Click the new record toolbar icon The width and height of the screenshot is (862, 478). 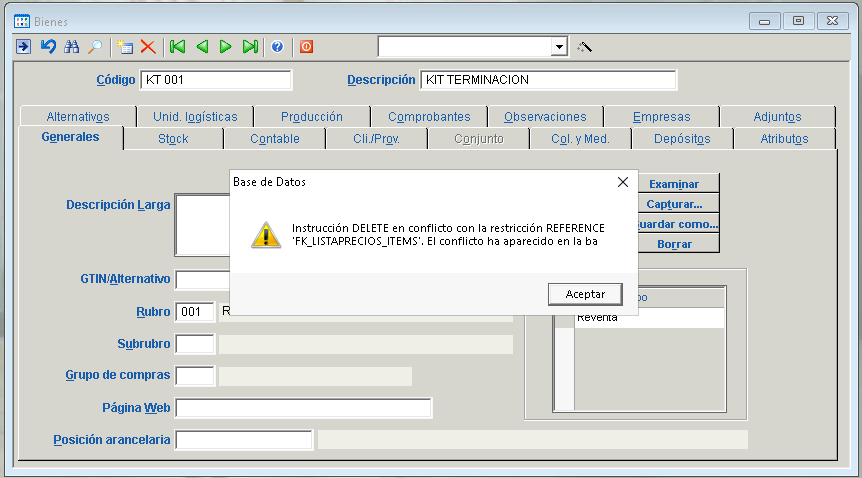(125, 47)
